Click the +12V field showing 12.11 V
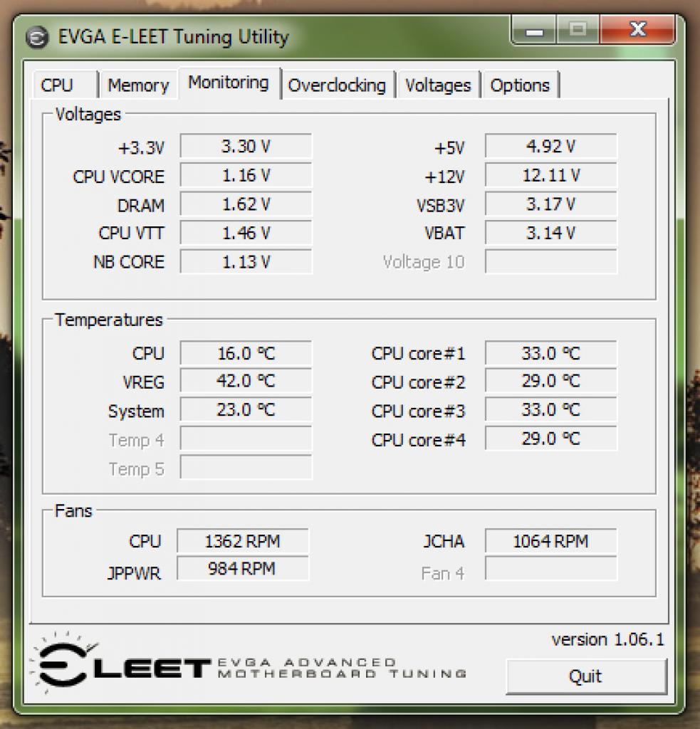700x729 pixels. (x=551, y=175)
